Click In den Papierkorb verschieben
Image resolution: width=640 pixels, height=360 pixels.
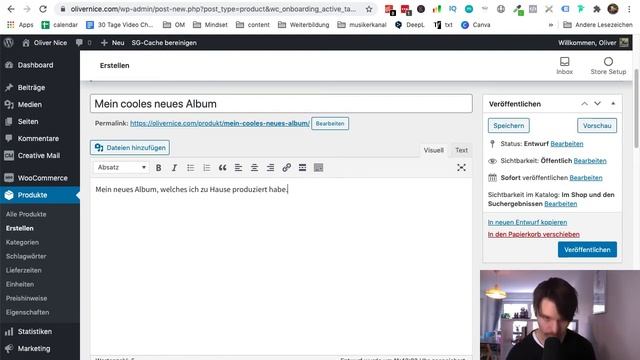coord(534,234)
